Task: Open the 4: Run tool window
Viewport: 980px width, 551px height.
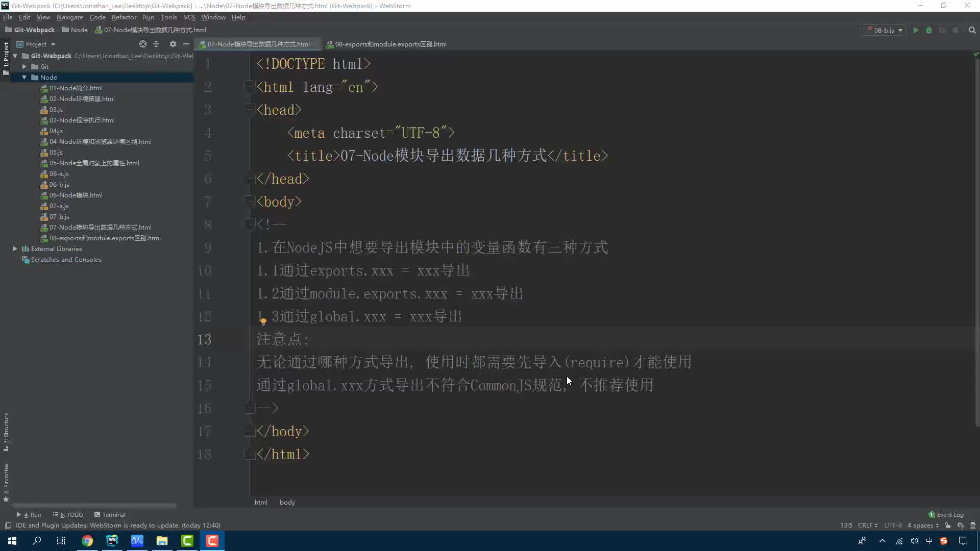Action: (29, 514)
